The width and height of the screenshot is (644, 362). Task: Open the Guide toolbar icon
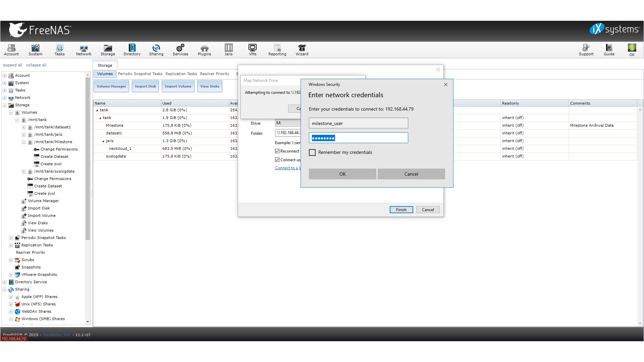click(x=609, y=50)
